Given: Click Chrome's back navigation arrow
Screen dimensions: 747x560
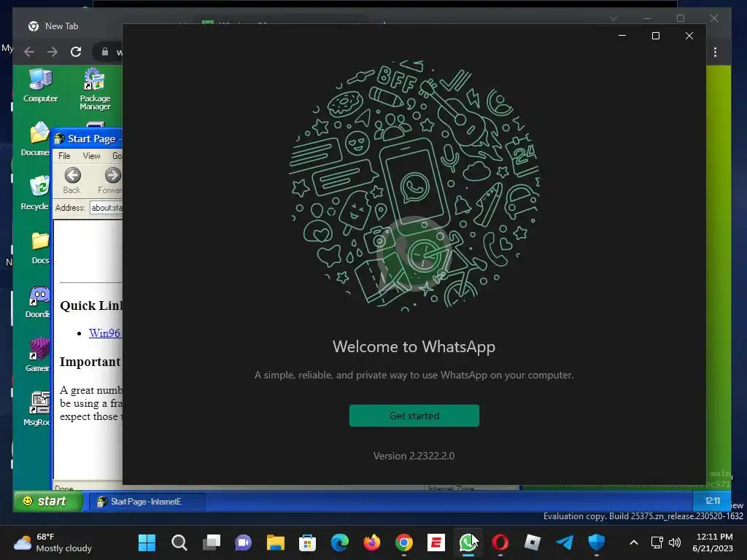Looking at the screenshot, I should click(x=29, y=52).
